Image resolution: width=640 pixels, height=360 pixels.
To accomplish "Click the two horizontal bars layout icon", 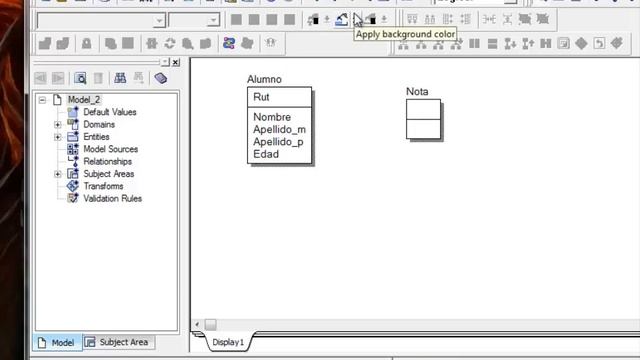I will click(x=492, y=43).
